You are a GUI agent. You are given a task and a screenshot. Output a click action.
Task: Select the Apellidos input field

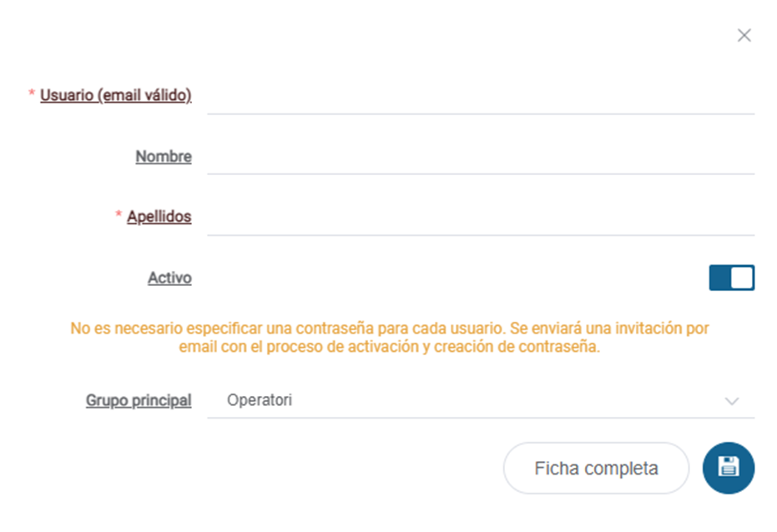point(481,218)
